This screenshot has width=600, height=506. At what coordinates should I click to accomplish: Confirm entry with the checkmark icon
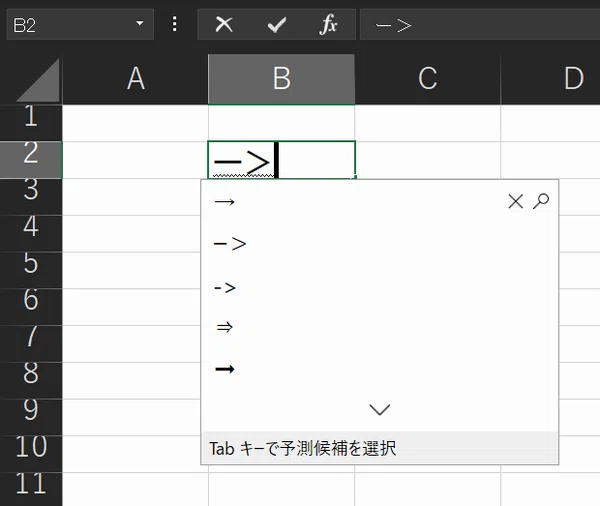coord(277,25)
